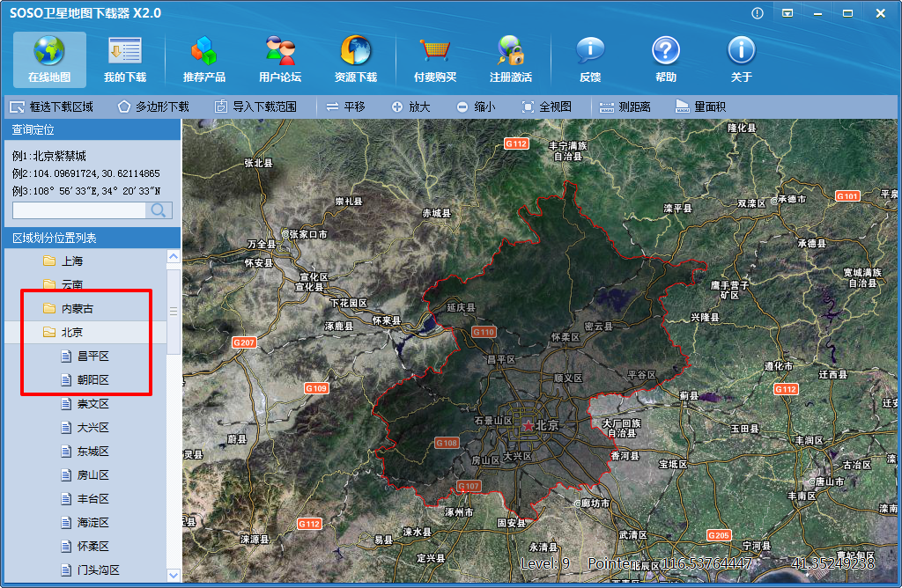Click the 例2 coordinates example text
Image resolution: width=902 pixels, height=588 pixels.
click(85, 173)
